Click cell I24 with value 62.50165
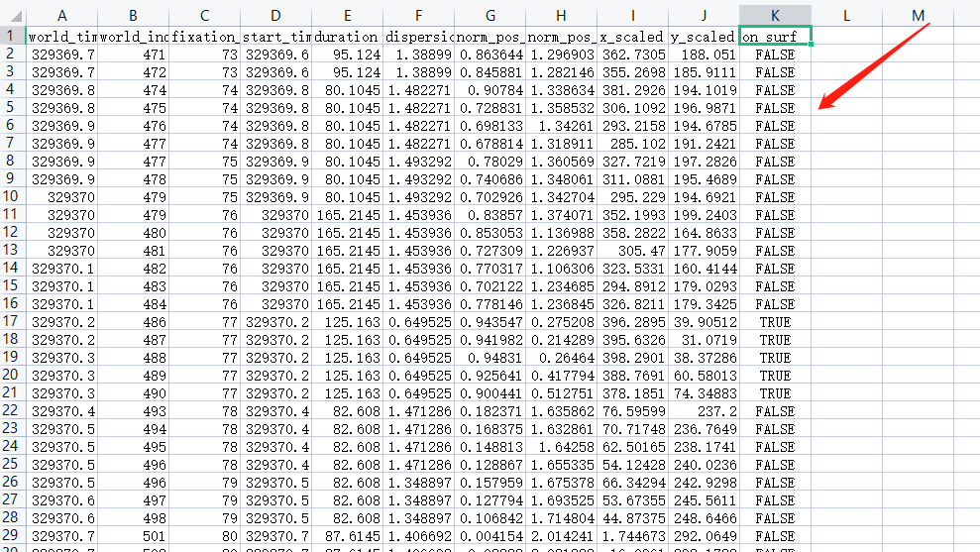Image resolution: width=980 pixels, height=552 pixels. pyautogui.click(x=632, y=447)
